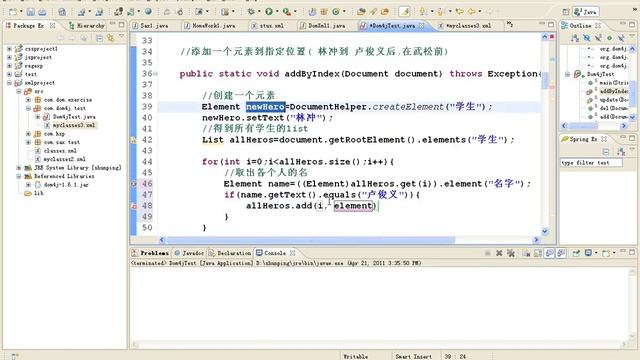The width and height of the screenshot is (640, 360).
Task: Collapse the src folder node
Action: 19,91
